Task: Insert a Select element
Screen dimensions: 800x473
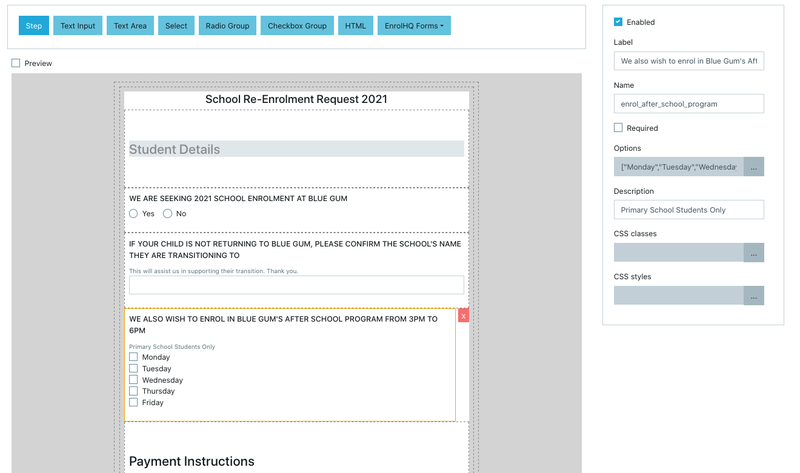Action: (176, 26)
